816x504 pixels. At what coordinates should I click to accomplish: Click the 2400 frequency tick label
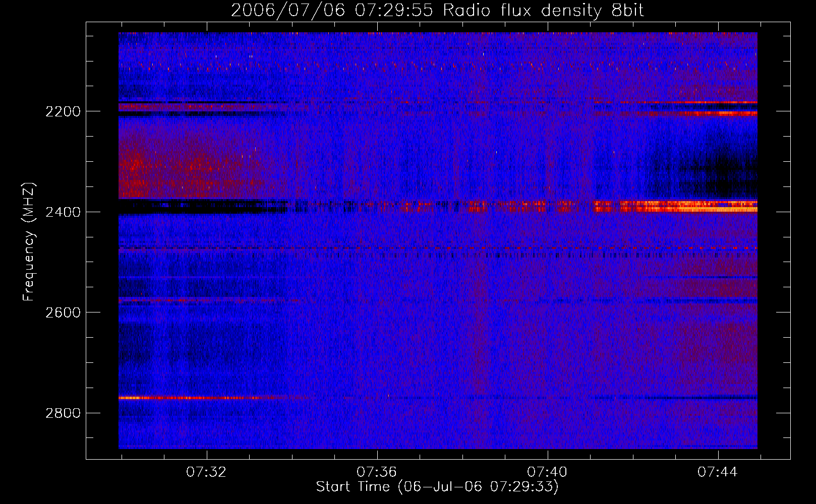click(x=63, y=212)
